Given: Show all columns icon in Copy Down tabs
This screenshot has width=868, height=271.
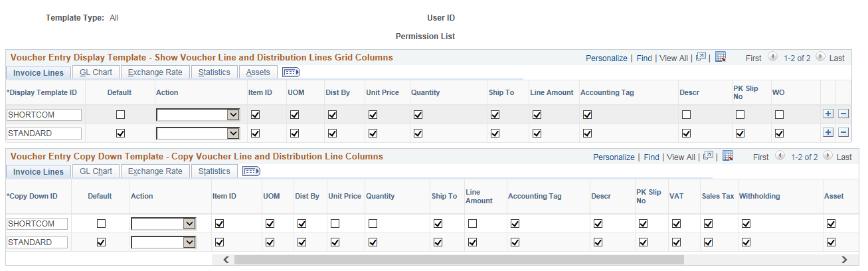Looking at the screenshot, I should [252, 171].
